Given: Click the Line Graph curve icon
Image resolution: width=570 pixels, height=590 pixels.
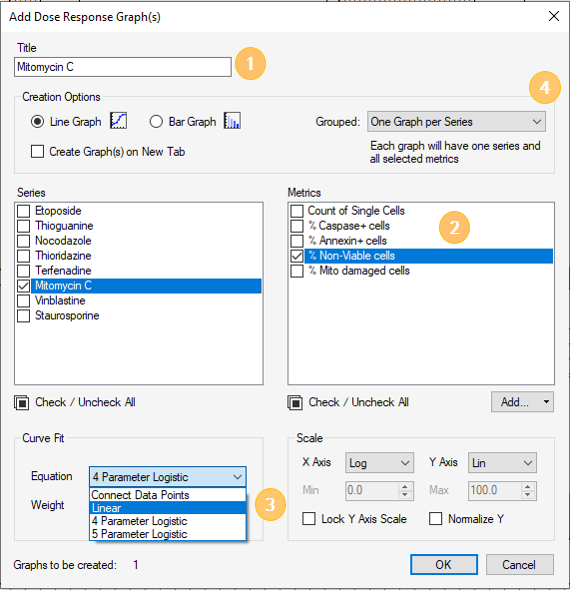Looking at the screenshot, I should coord(119,121).
